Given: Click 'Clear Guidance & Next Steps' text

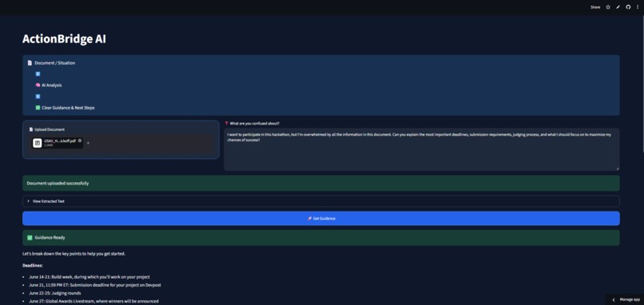Looking at the screenshot, I should click(68, 108).
